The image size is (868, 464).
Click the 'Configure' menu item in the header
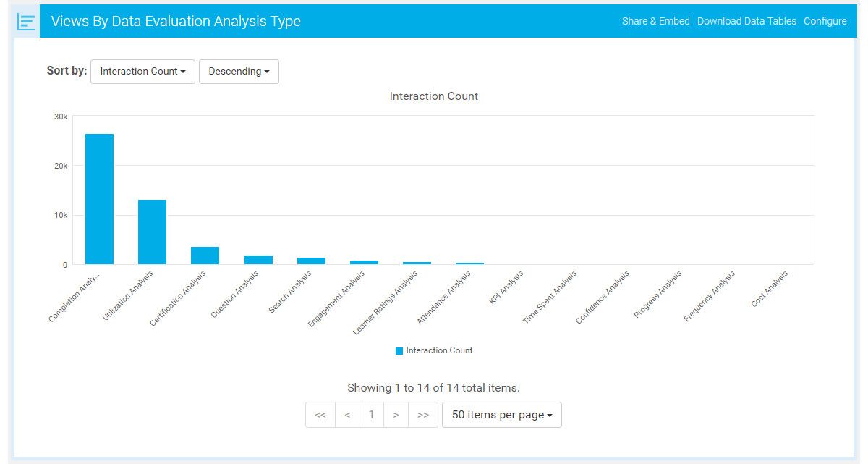[825, 21]
